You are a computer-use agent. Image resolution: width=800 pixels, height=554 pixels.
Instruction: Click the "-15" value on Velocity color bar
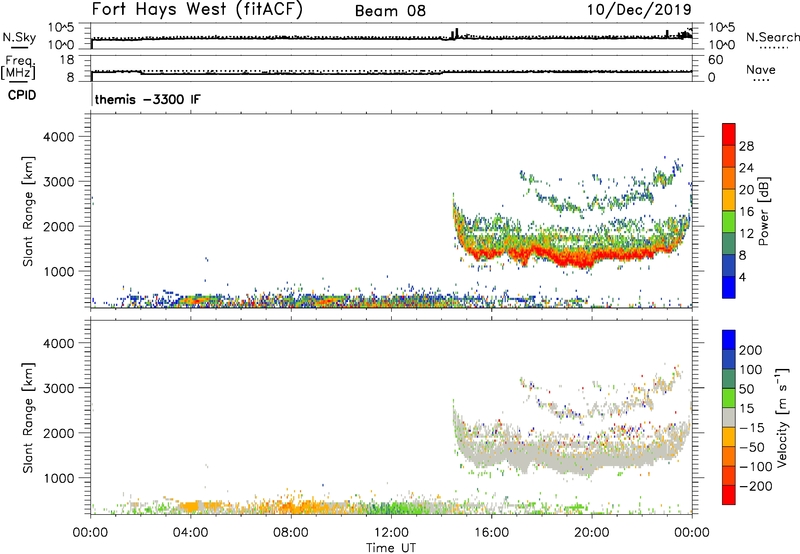(752, 428)
